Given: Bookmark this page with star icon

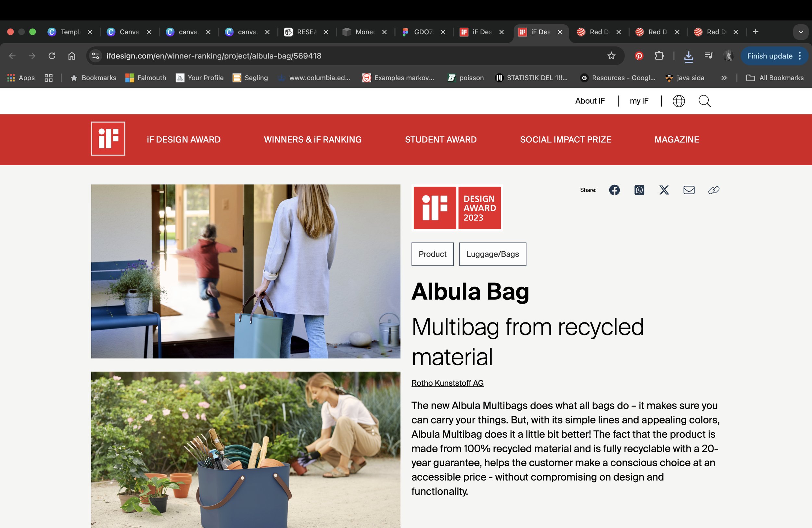Looking at the screenshot, I should click(x=611, y=56).
